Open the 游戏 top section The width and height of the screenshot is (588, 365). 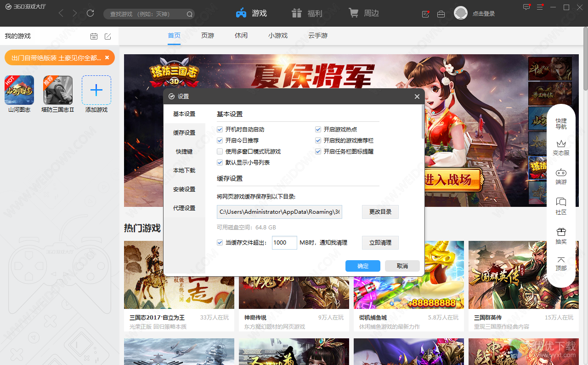point(251,13)
